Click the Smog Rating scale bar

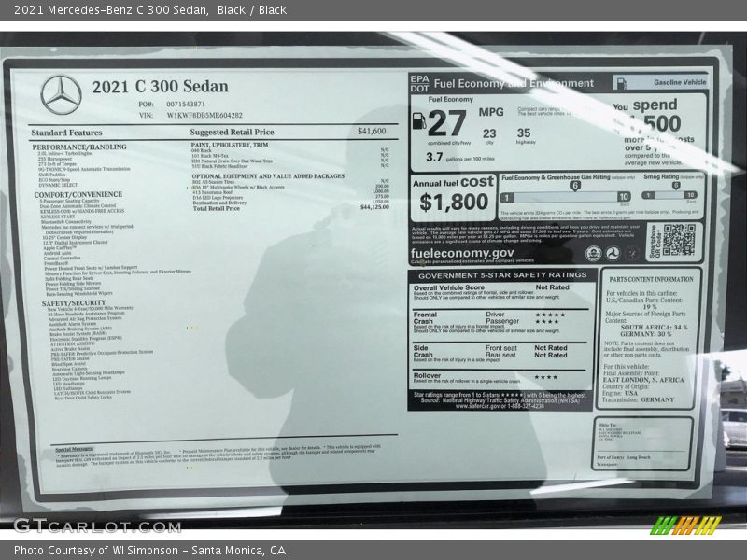[669, 195]
